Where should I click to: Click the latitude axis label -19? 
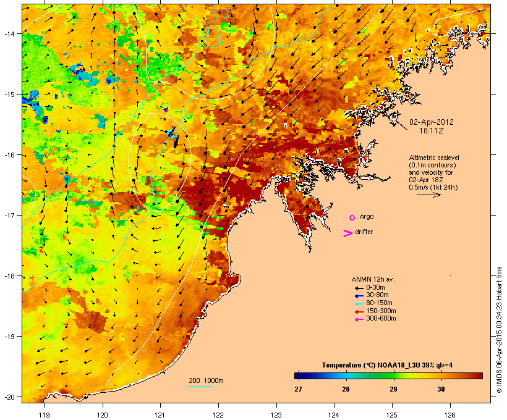tap(9, 337)
